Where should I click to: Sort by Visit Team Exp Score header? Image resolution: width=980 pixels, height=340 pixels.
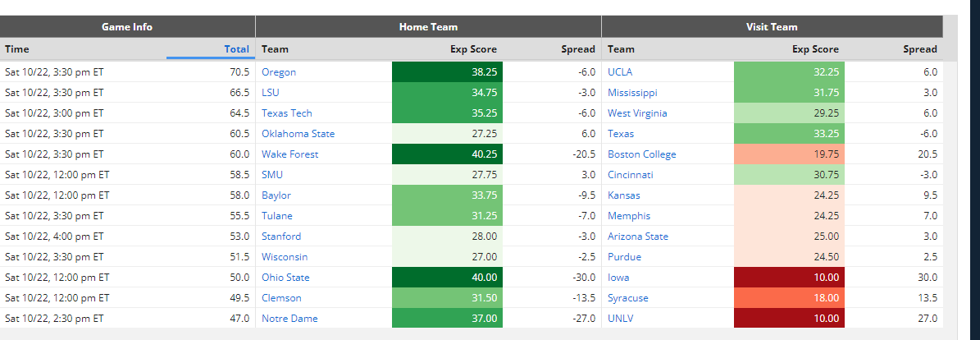(816, 48)
